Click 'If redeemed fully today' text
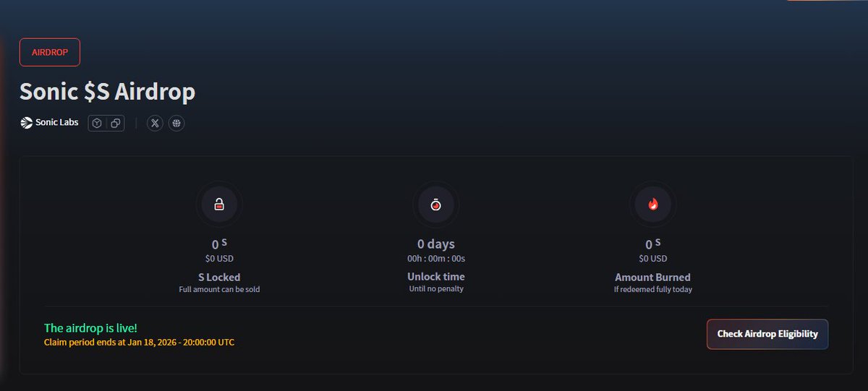868x391 pixels. tap(653, 289)
